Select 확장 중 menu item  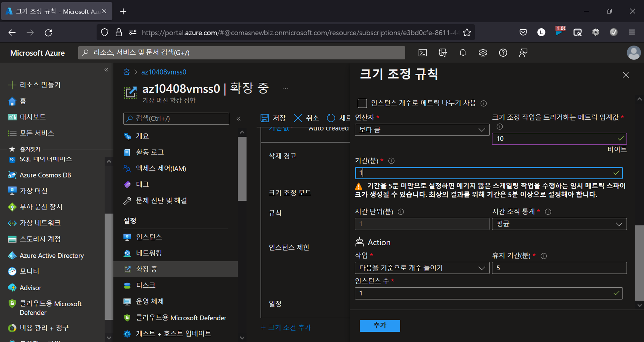point(176,269)
